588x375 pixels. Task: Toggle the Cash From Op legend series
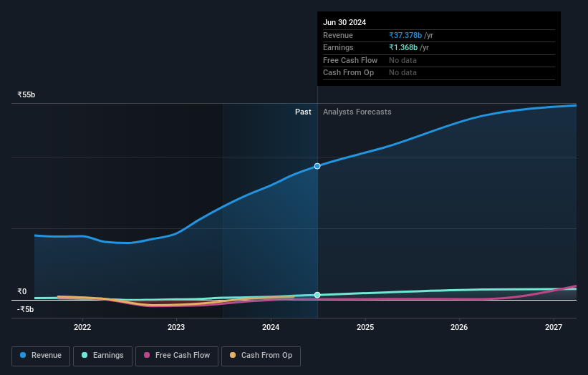pyautogui.click(x=261, y=356)
